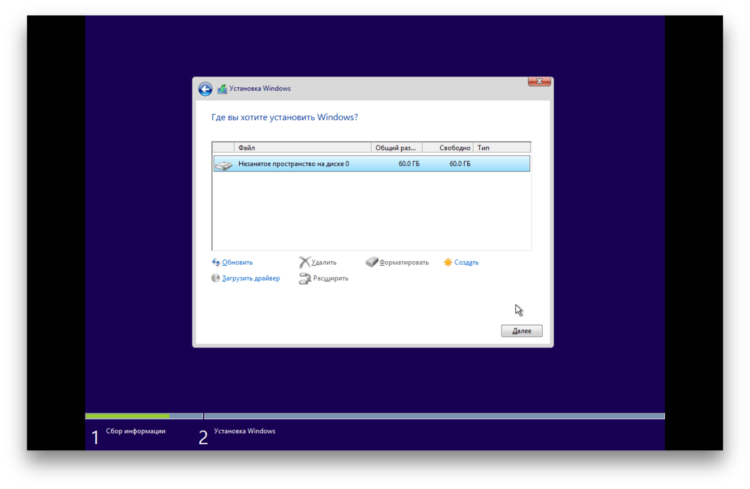Screen dimensions: 750x489
Task: Select row Незанятое пространство на диске 0
Action: pyautogui.click(x=372, y=164)
